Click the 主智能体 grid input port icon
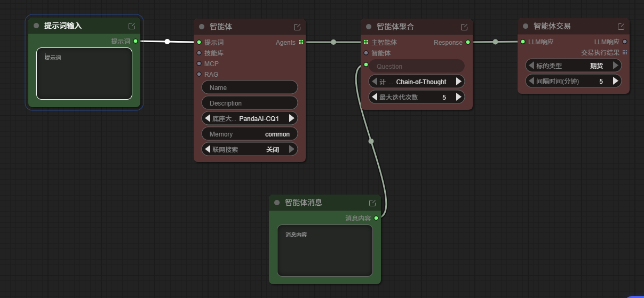644x298 pixels. [366, 42]
